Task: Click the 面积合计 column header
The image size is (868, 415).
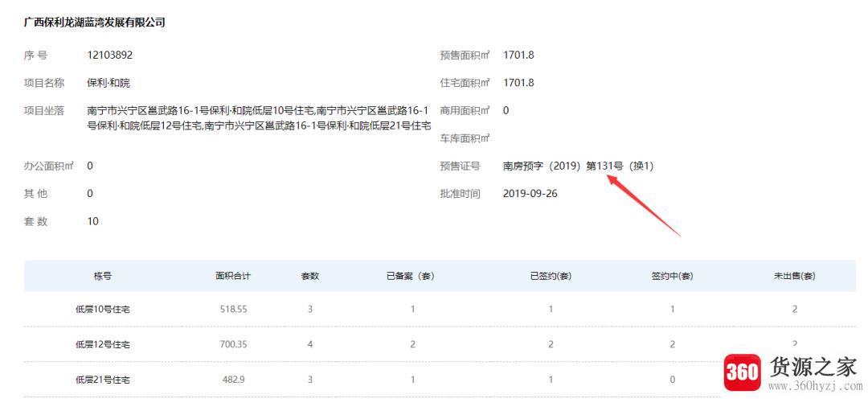Action: tap(233, 276)
